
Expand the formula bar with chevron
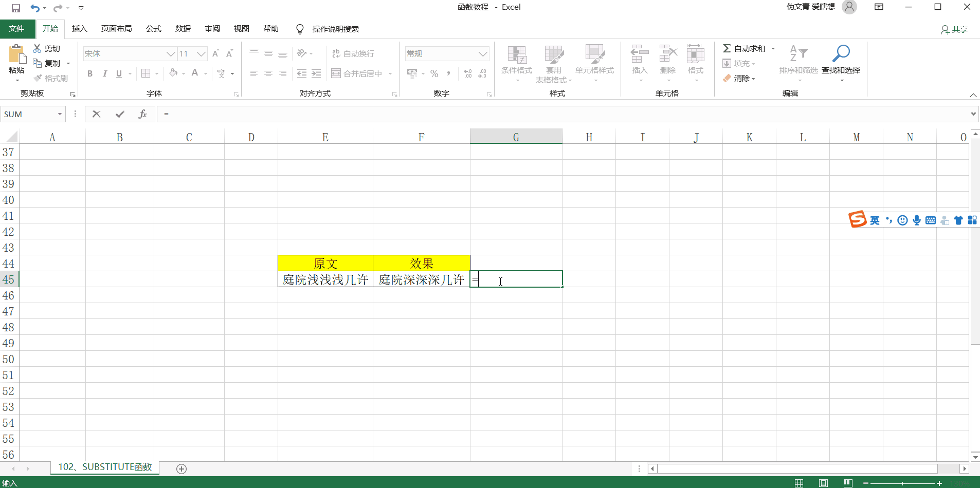(973, 114)
